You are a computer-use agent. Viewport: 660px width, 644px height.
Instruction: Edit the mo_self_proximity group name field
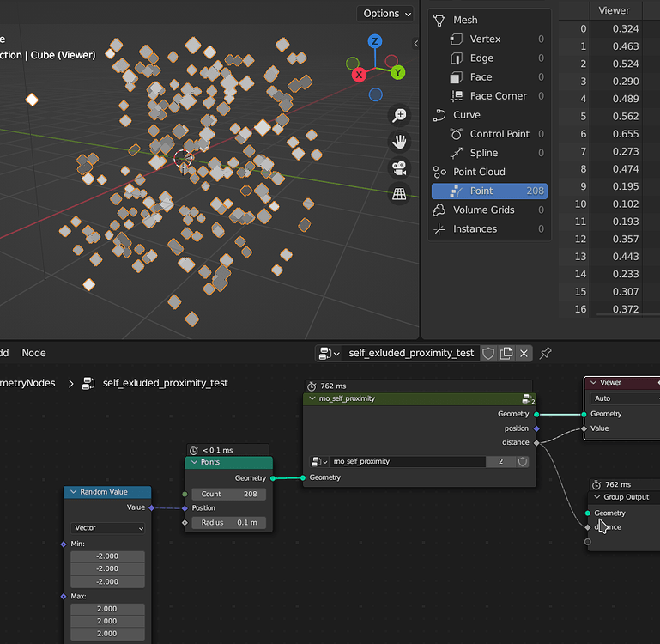point(407,462)
